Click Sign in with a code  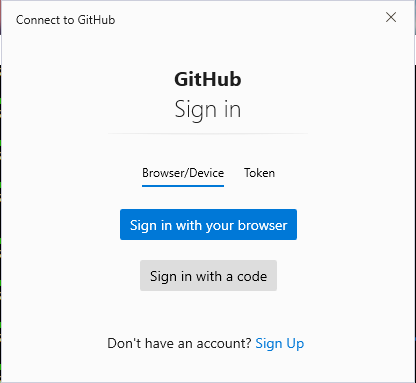(x=208, y=276)
